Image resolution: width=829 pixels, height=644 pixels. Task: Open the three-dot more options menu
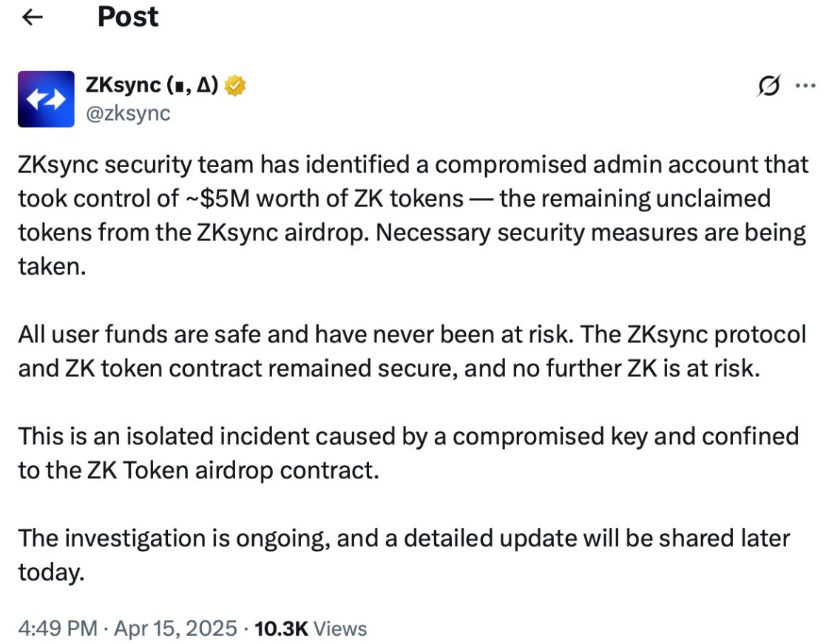(805, 85)
